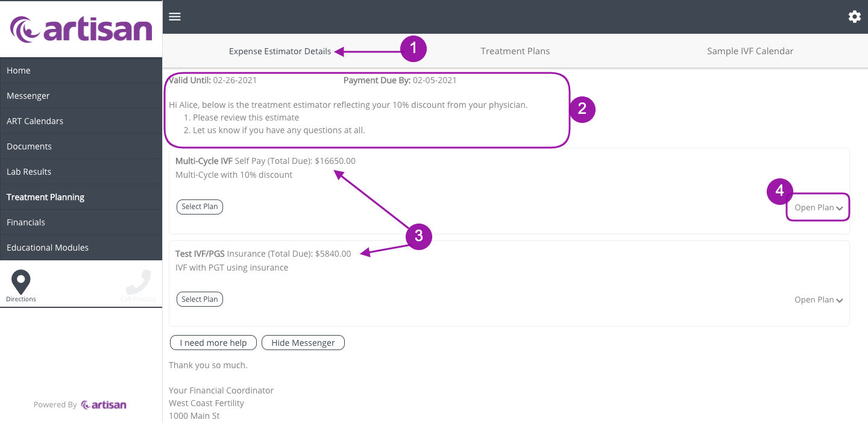Click the Call Practice phone icon

tap(138, 282)
